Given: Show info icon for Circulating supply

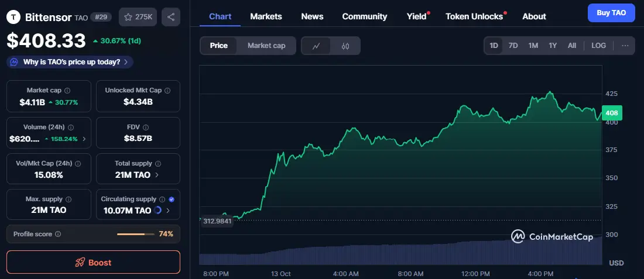Looking at the screenshot, I should click(162, 199).
